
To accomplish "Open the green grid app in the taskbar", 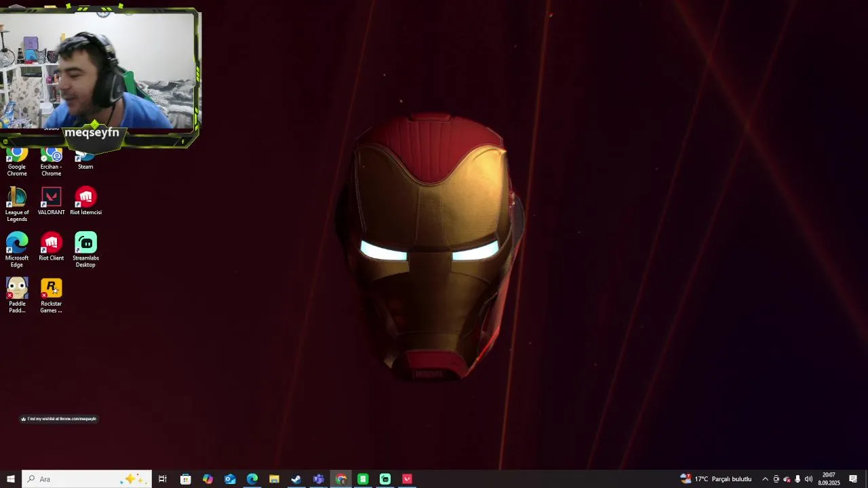I will coord(363,479).
